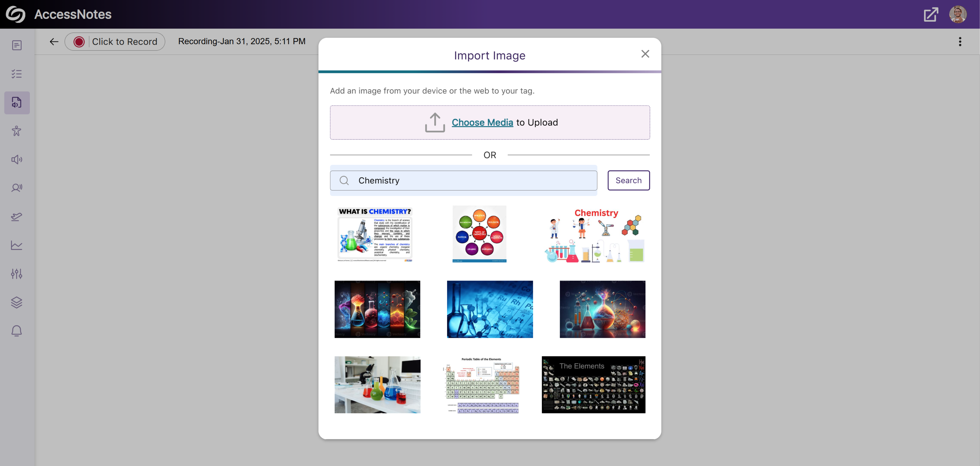Open the notifications bell icon
The image size is (980, 466).
(17, 331)
